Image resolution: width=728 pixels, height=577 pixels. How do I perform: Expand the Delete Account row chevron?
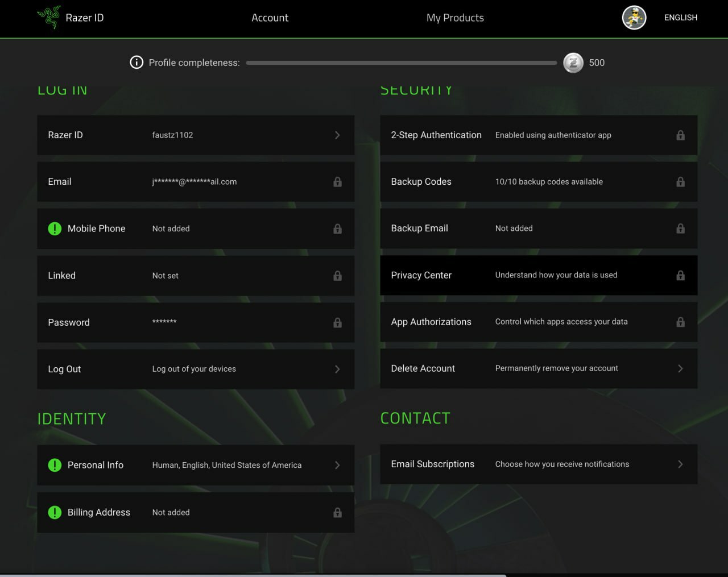[x=680, y=368]
